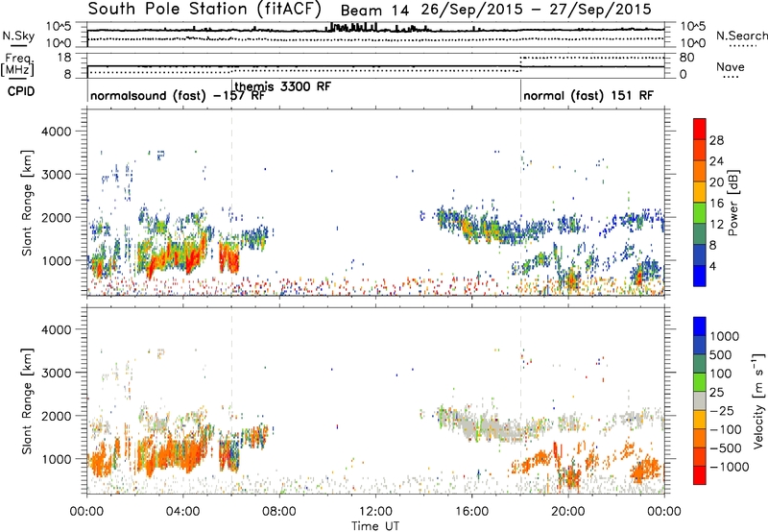Click the "Slant Range [km]" label of velocity panel
The width and height of the screenshot is (768, 532).
(27, 401)
